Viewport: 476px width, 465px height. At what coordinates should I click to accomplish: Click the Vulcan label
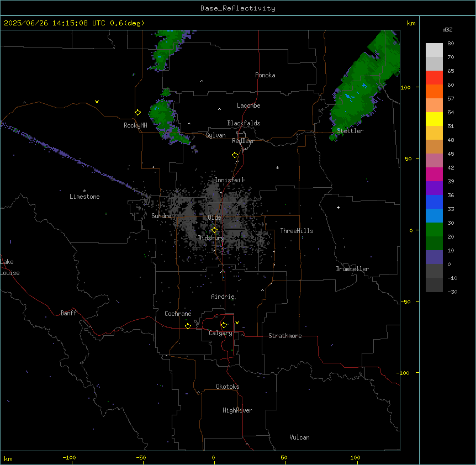pos(300,437)
